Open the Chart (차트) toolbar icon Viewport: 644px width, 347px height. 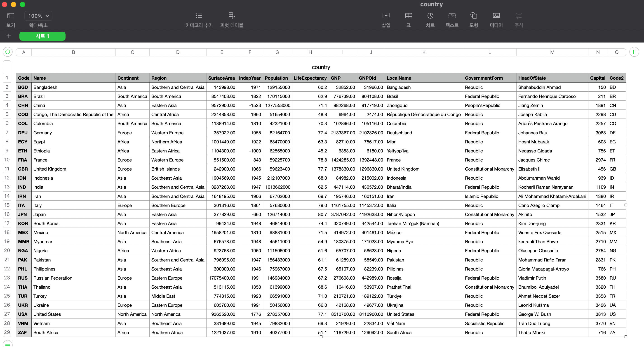[430, 16]
